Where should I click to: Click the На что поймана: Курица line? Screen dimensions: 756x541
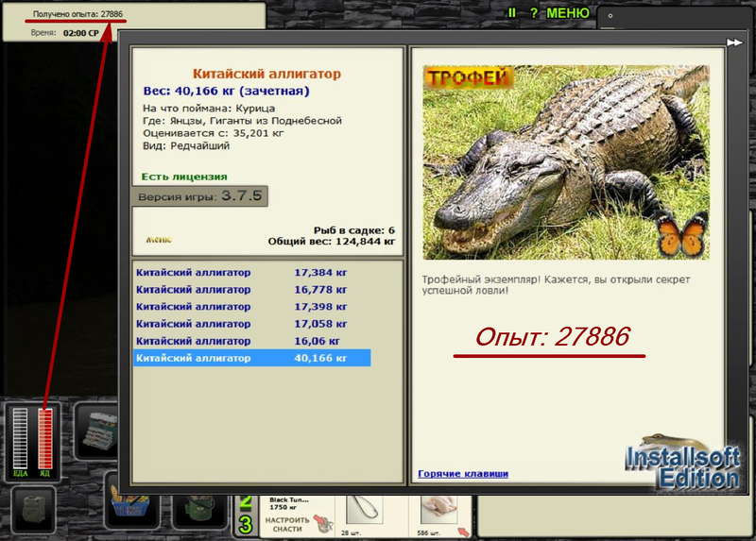(x=209, y=109)
